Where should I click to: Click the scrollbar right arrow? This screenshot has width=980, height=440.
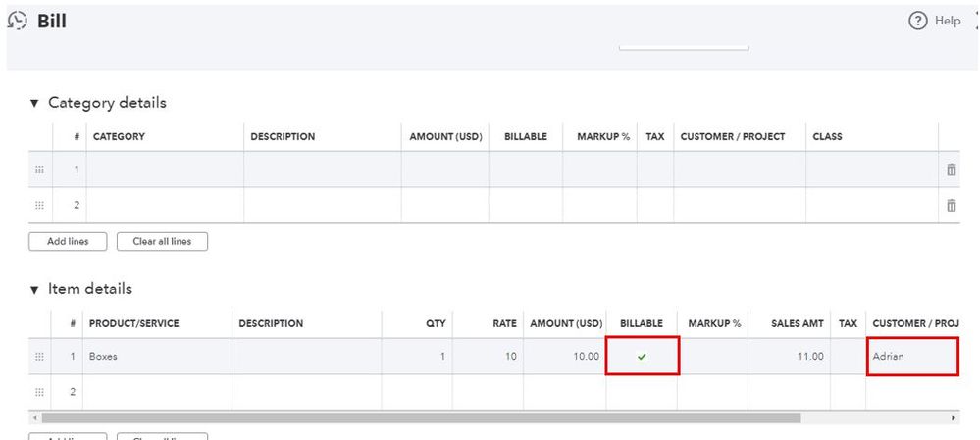coord(954,417)
